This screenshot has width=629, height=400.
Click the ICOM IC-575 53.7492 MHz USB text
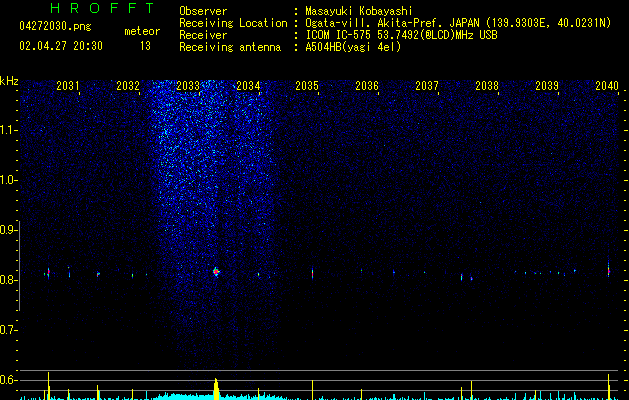(x=401, y=35)
